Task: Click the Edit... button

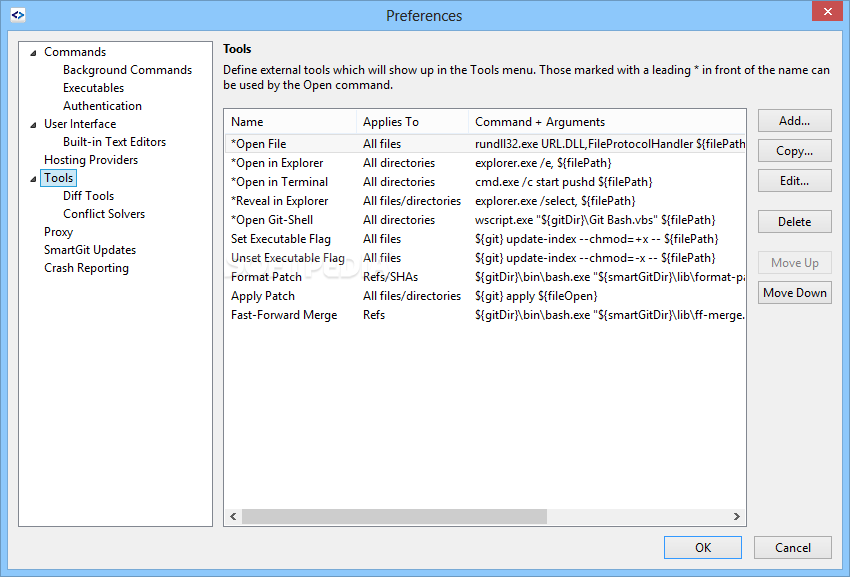Action: [x=794, y=181]
